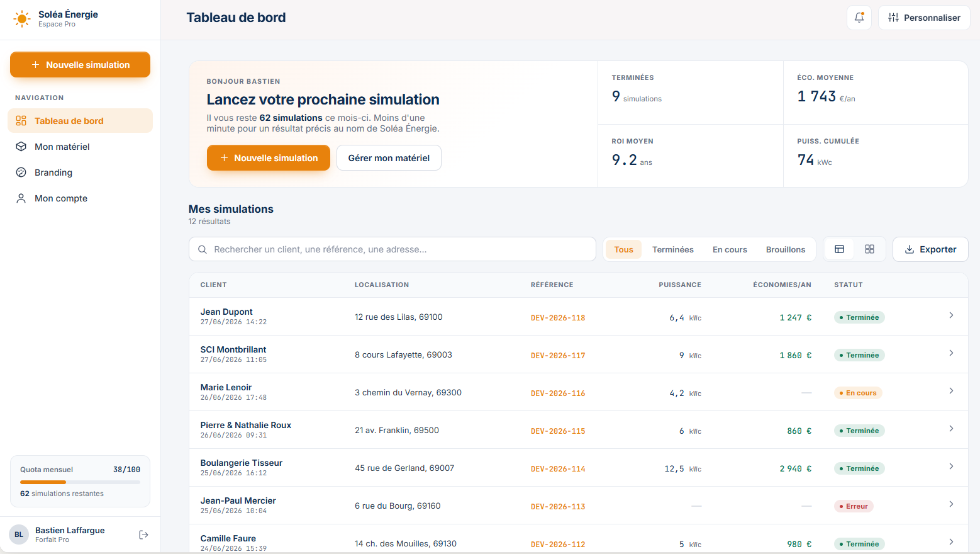The width and height of the screenshot is (980, 554).
Task: Click the En cours status badge
Action: click(x=858, y=393)
